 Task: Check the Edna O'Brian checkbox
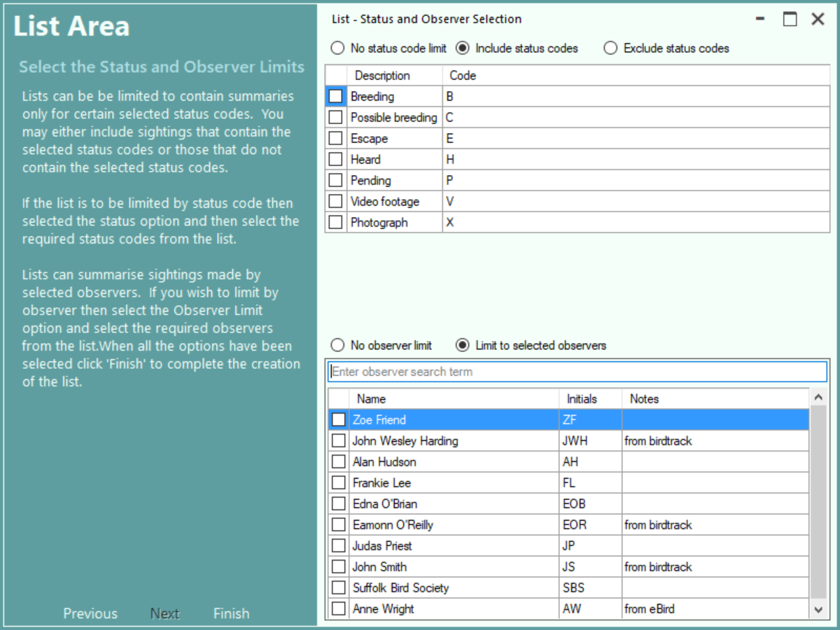339,504
